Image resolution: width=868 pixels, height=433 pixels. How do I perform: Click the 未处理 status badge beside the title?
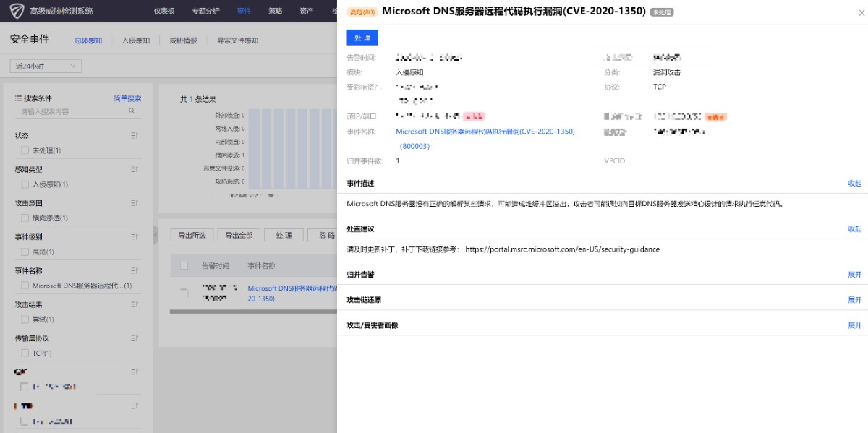click(x=662, y=12)
